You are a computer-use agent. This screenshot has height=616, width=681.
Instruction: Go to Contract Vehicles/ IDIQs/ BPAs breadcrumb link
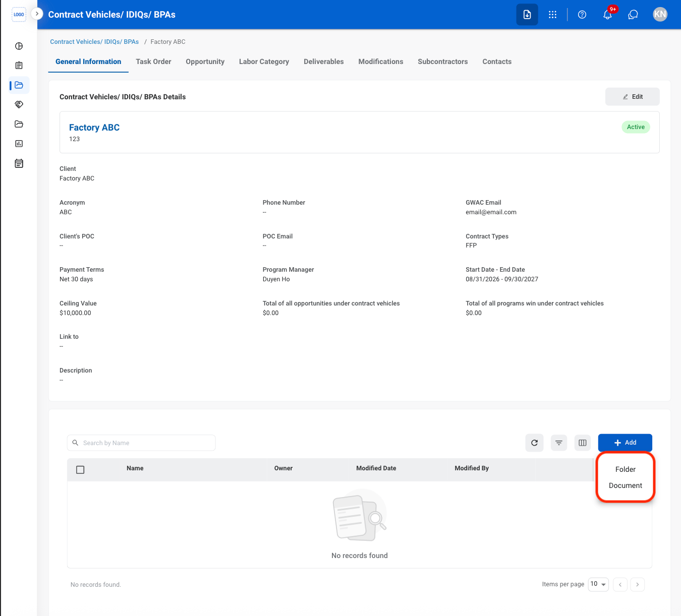[x=94, y=42]
